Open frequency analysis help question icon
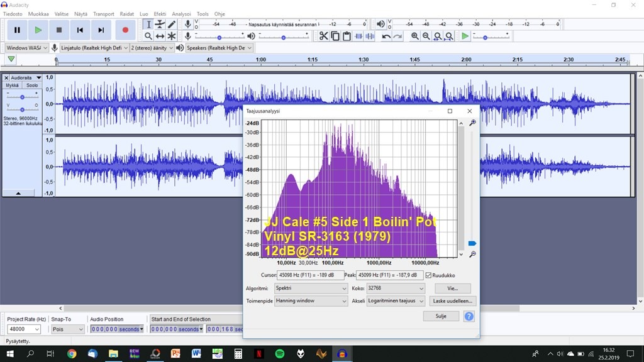Image resolution: width=644 pixels, height=362 pixels. [469, 316]
